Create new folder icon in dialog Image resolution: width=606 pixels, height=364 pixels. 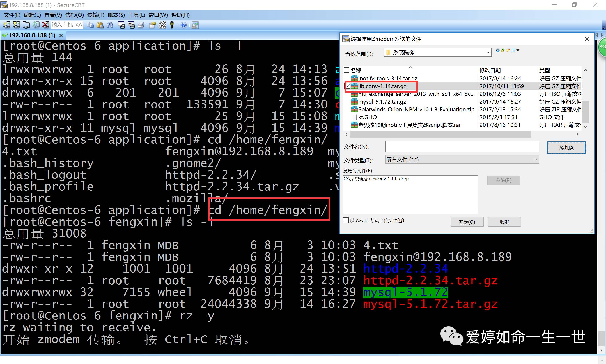508,50
